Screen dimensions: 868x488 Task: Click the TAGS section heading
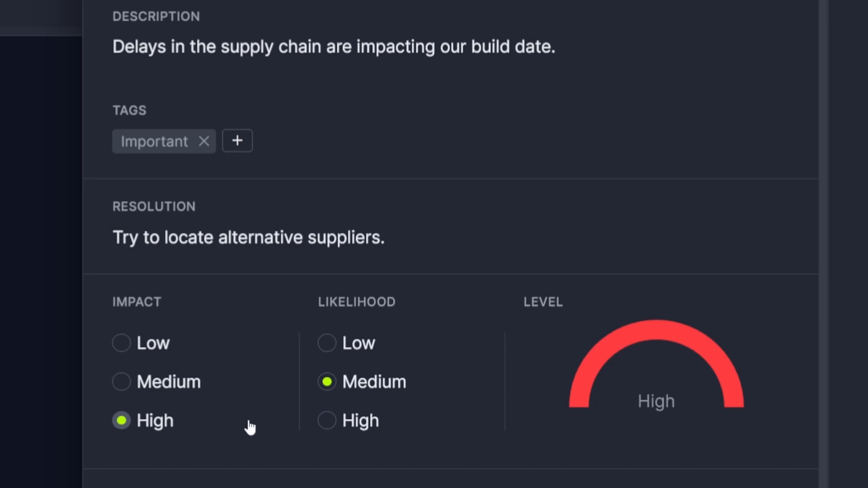[x=129, y=110]
